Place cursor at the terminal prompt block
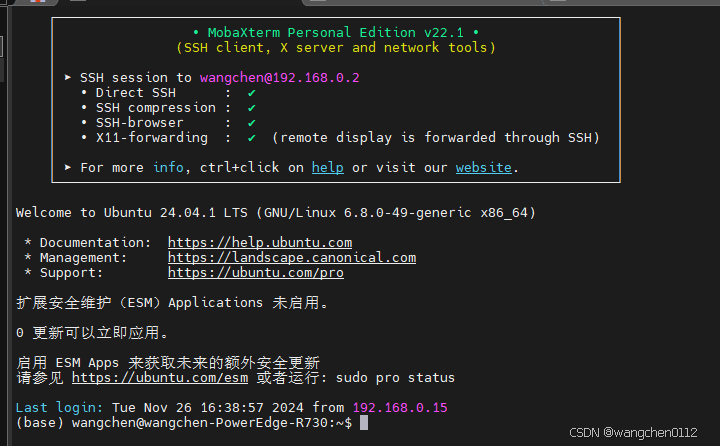Image resolution: width=720 pixels, height=446 pixels. (364, 423)
